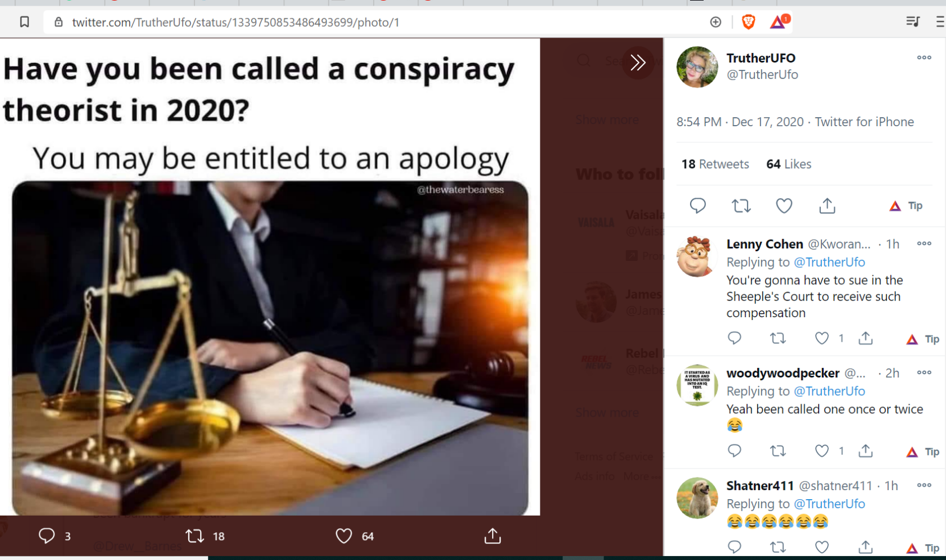Viewport: 946px width, 560px height.
Task: Open TrutherUFO's profile picture
Action: coord(697,67)
